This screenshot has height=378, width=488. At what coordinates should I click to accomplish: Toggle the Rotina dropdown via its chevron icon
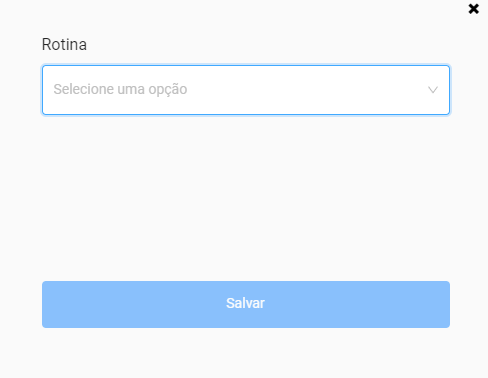click(x=433, y=90)
